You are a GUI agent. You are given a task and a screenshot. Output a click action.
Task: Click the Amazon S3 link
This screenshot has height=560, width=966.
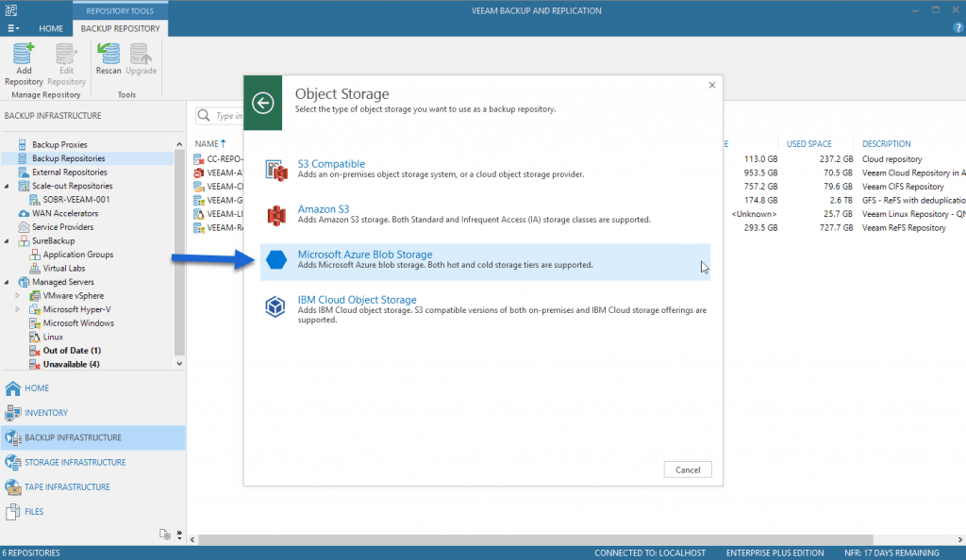click(x=324, y=209)
